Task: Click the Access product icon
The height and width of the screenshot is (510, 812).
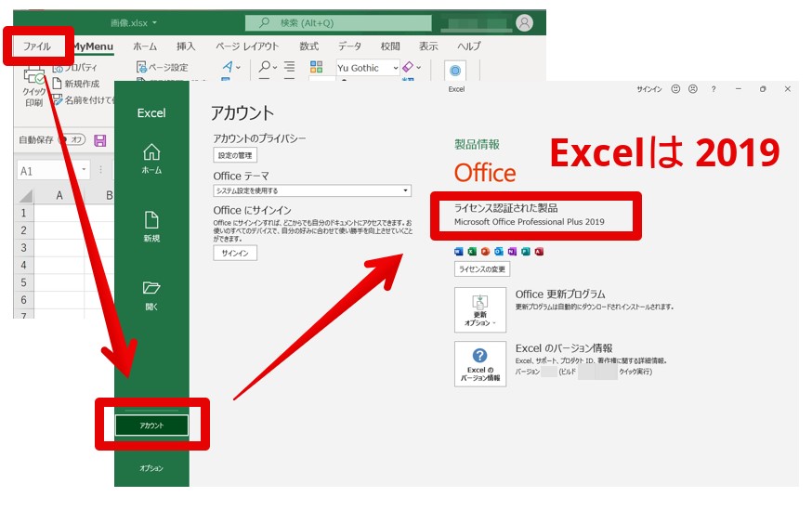Action: [539, 251]
